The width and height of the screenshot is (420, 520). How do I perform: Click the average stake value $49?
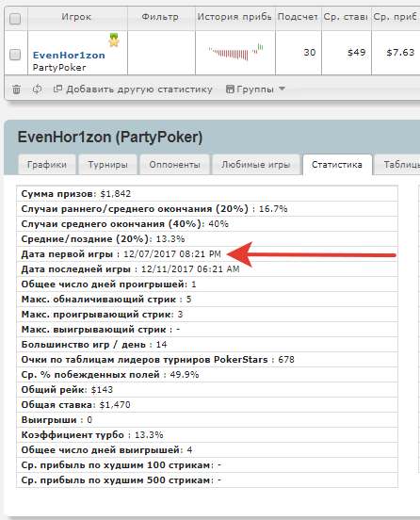[357, 53]
